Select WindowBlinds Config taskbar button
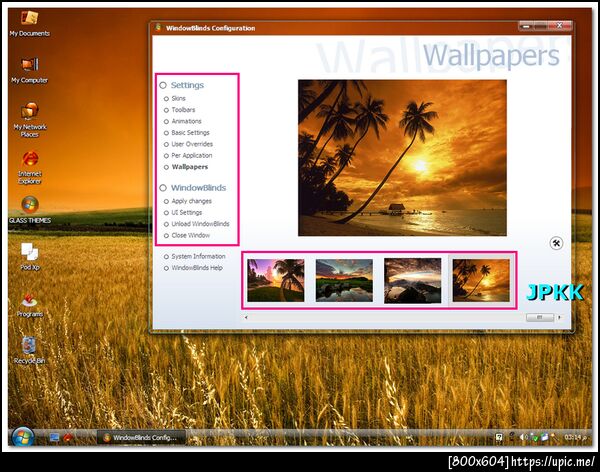 [x=141, y=437]
